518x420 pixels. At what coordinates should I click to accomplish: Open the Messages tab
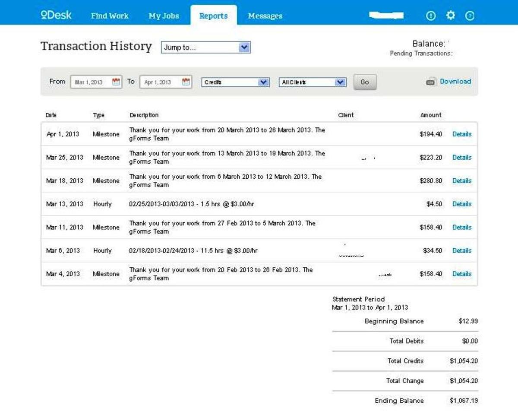pyautogui.click(x=265, y=16)
